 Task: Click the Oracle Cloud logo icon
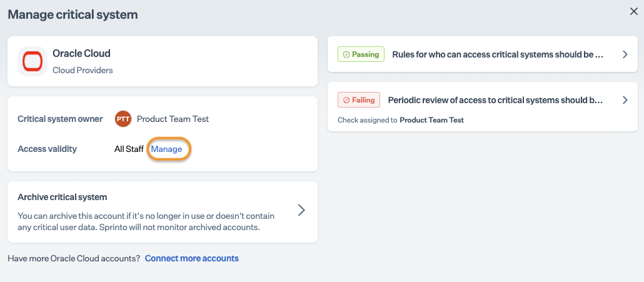point(33,61)
